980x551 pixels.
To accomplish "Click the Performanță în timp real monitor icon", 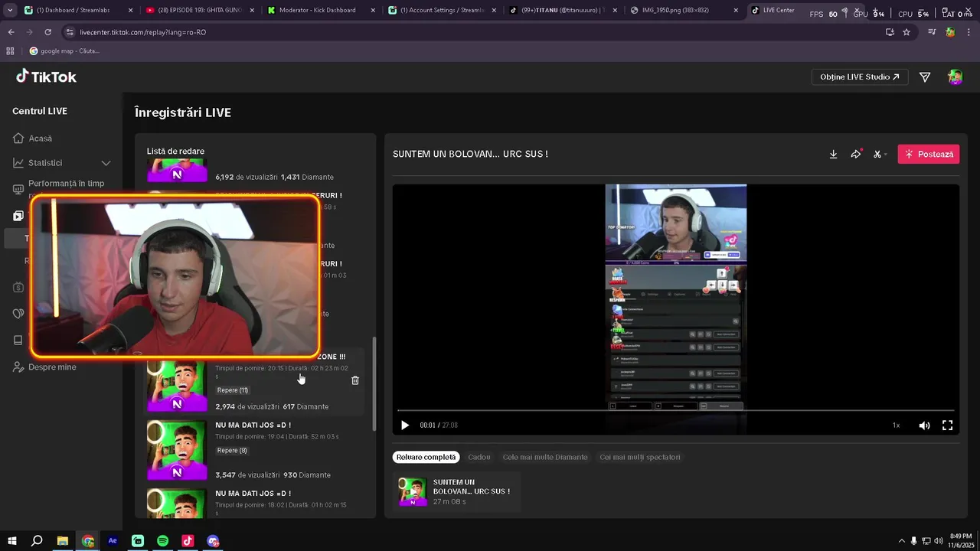I will [x=18, y=189].
